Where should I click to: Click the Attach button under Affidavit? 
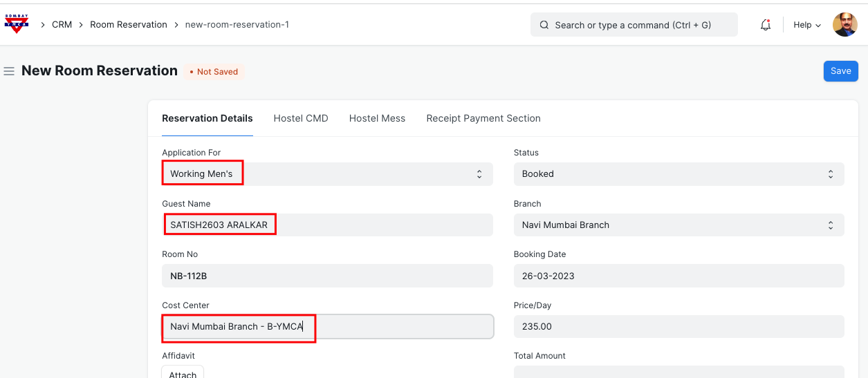tap(183, 373)
